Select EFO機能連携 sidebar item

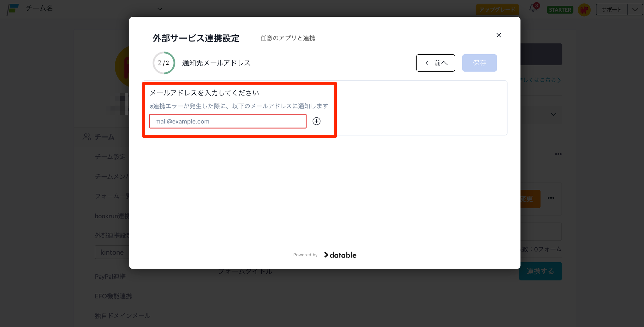(x=114, y=296)
